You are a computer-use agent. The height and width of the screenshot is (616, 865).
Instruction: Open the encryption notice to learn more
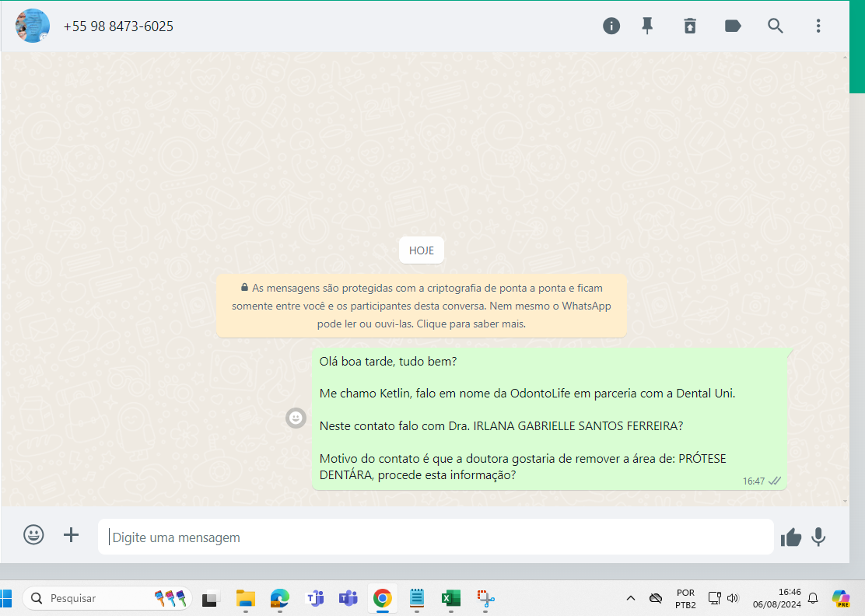(x=422, y=306)
